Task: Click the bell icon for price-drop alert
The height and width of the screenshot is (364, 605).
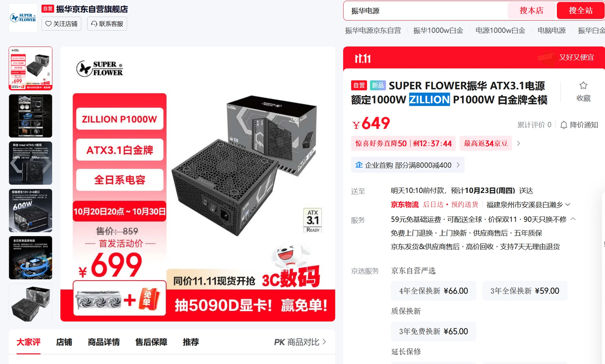Action: (564, 125)
